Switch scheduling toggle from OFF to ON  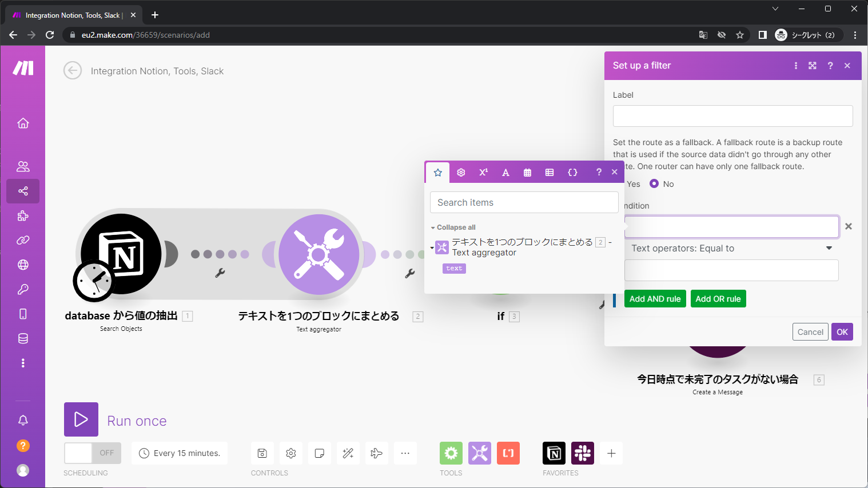[92, 453]
